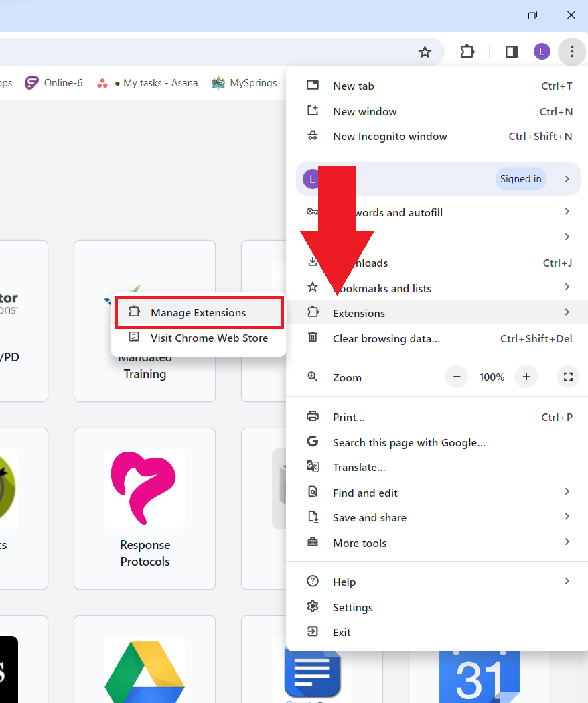The width and height of the screenshot is (588, 703).
Task: Select Manage Extensions from submenu
Action: coord(198,313)
